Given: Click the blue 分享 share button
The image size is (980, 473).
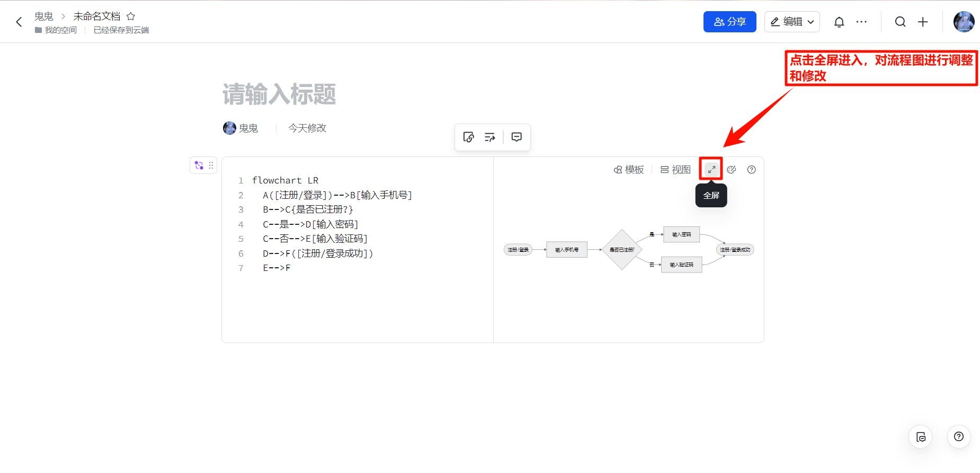Looking at the screenshot, I should tap(729, 22).
